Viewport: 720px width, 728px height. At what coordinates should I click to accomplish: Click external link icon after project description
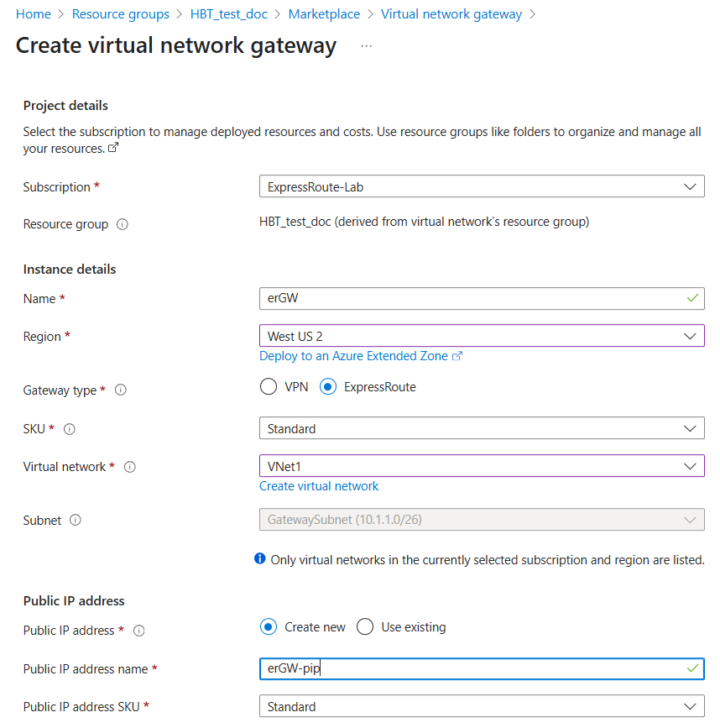click(113, 149)
